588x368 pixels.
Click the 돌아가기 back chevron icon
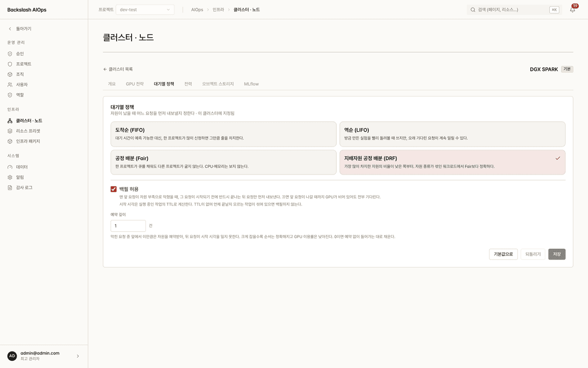(10, 29)
